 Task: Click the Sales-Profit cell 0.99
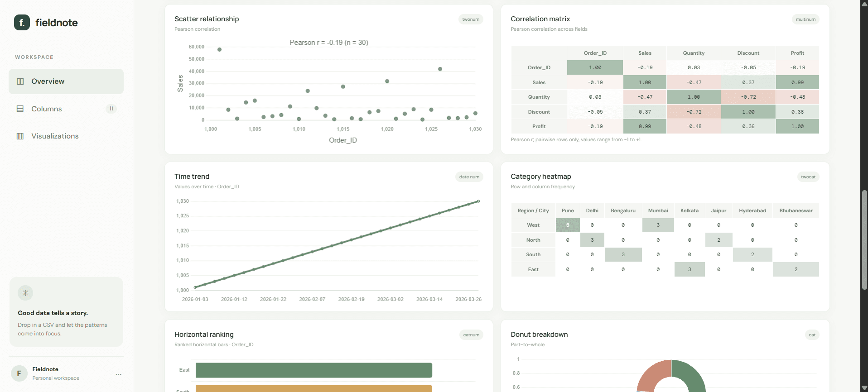click(797, 82)
